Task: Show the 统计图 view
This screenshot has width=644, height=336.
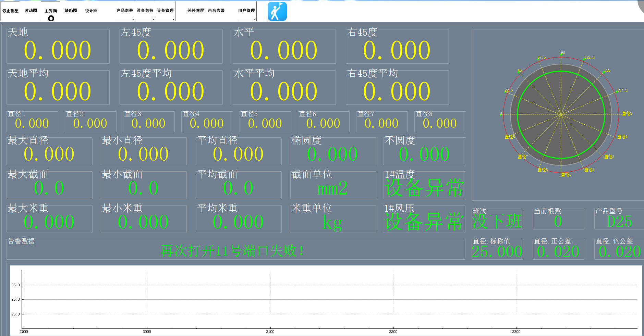Action: pyautogui.click(x=91, y=11)
